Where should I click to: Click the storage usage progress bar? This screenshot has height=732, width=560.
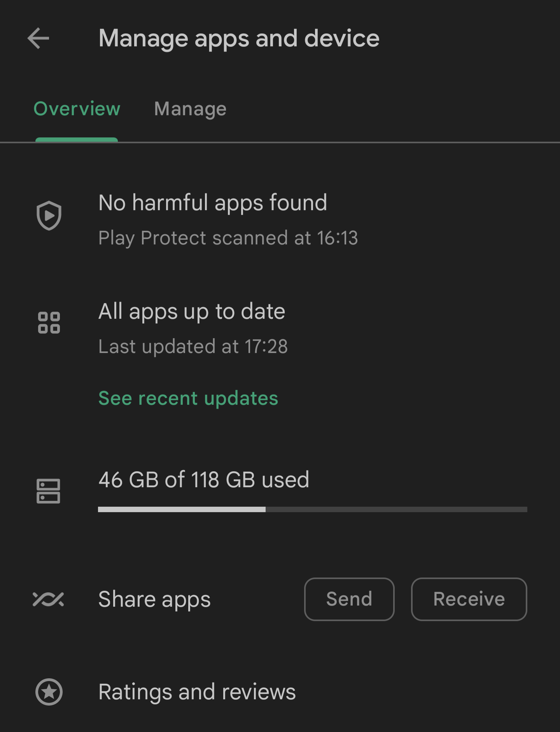click(313, 509)
